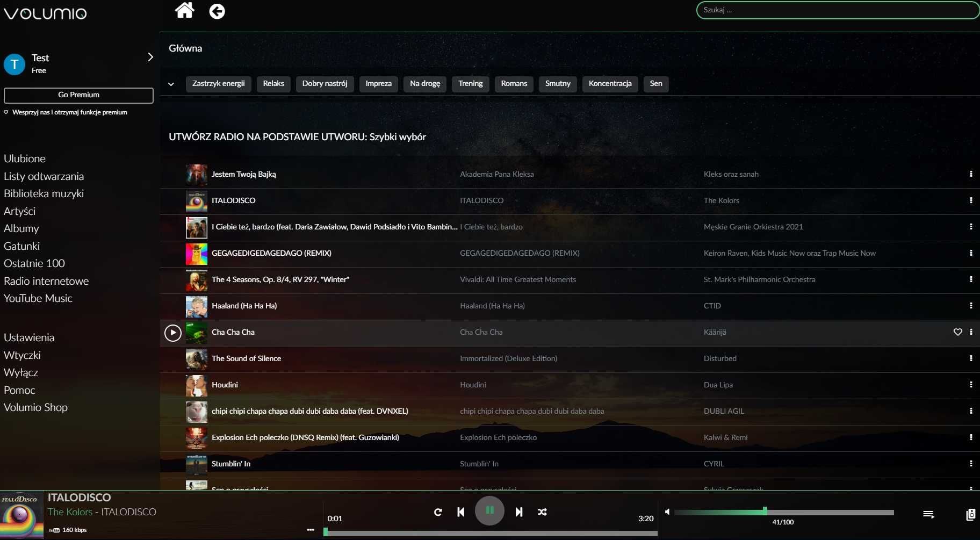Open Wtyczki plugins page

coord(22,355)
